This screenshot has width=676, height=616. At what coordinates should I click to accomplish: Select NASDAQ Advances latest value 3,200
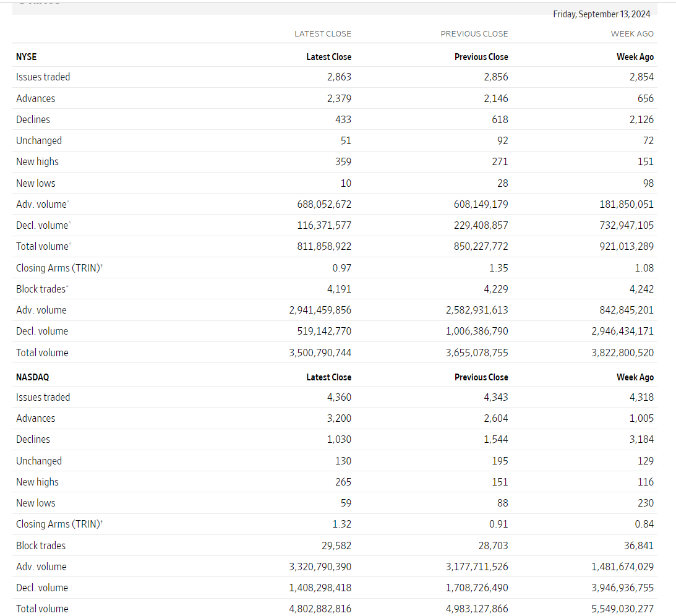(340, 419)
